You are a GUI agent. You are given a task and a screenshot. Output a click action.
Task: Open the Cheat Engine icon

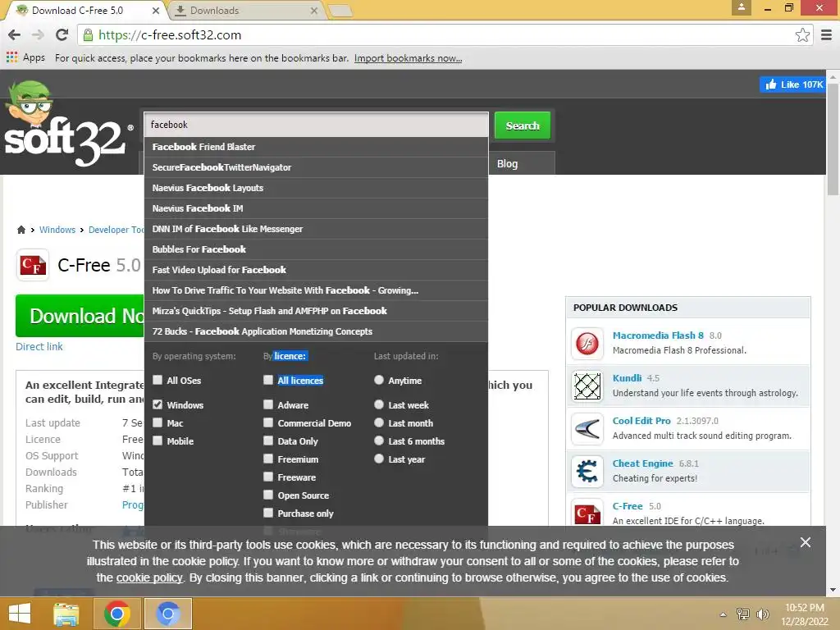tap(587, 472)
